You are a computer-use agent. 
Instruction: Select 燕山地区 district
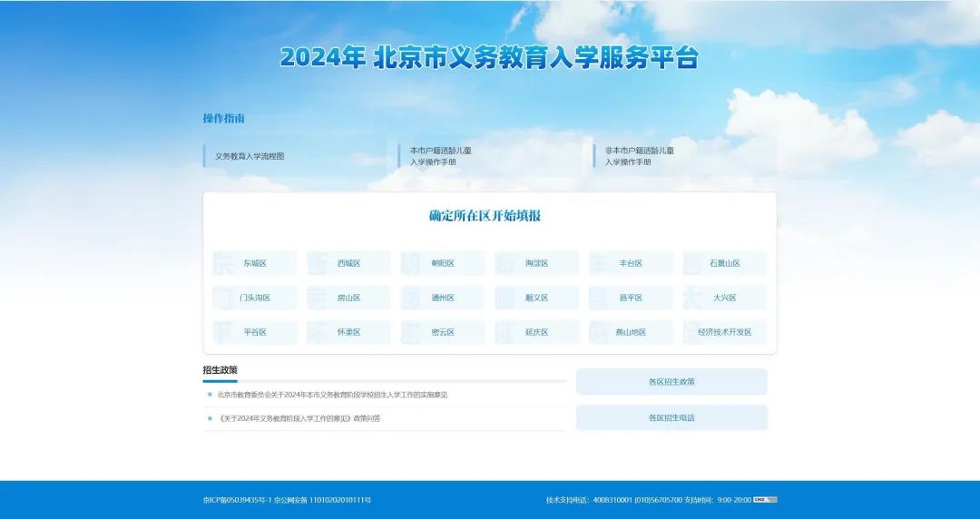click(631, 332)
